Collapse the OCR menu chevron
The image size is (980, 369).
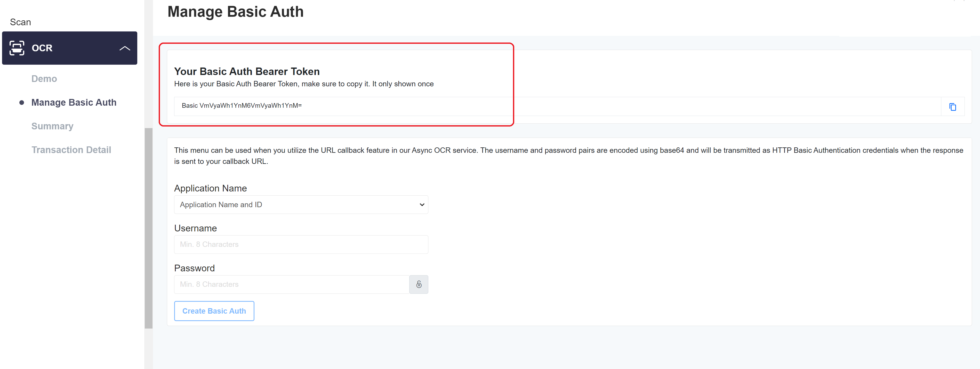pos(125,48)
